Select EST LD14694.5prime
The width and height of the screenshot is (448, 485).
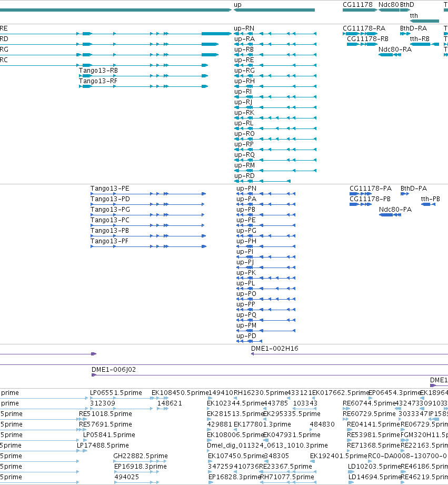(374, 477)
